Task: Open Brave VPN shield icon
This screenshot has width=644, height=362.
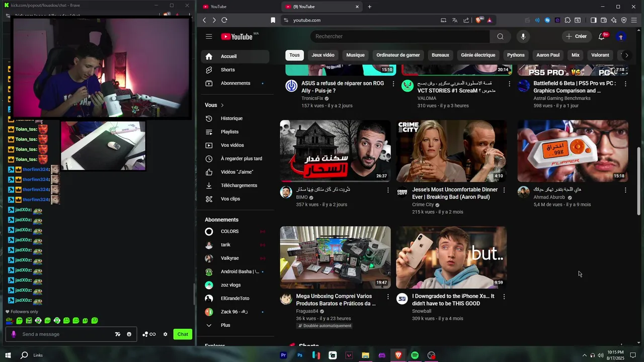Action: 624,20
